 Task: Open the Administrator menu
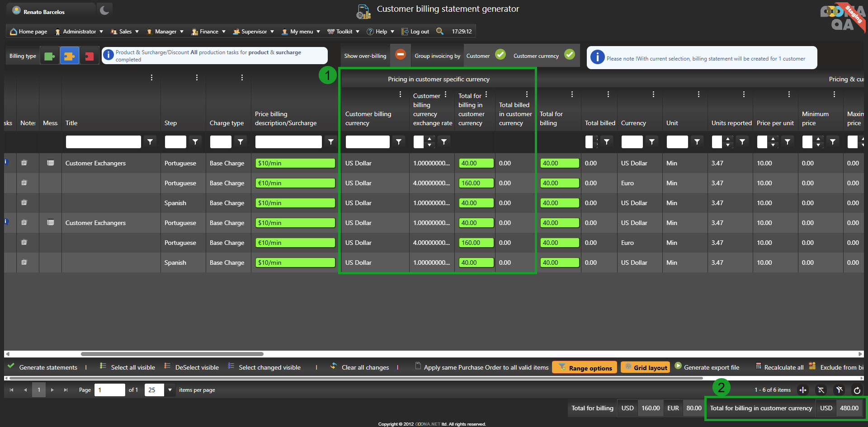pos(79,32)
